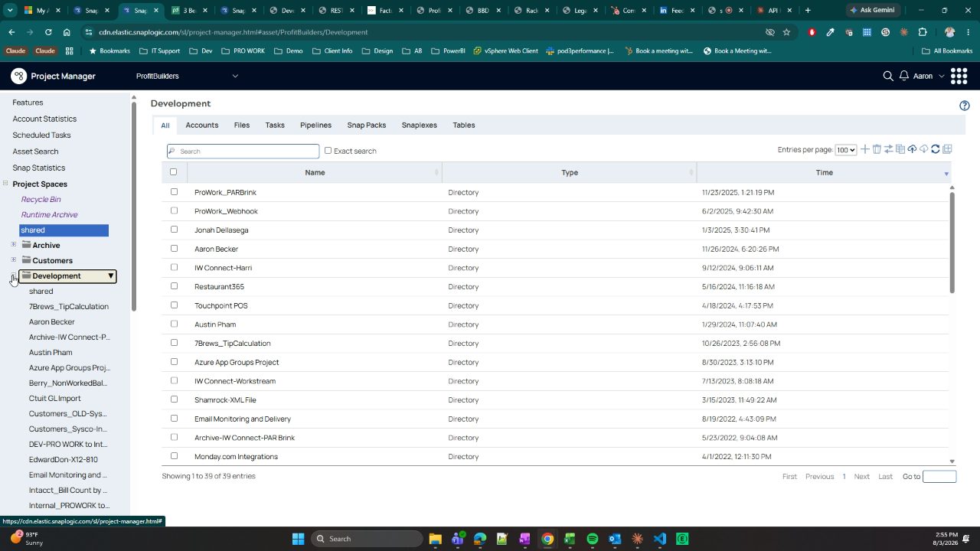Switch to the Pipelines tab
The height and width of the screenshot is (551, 980).
[315, 125]
